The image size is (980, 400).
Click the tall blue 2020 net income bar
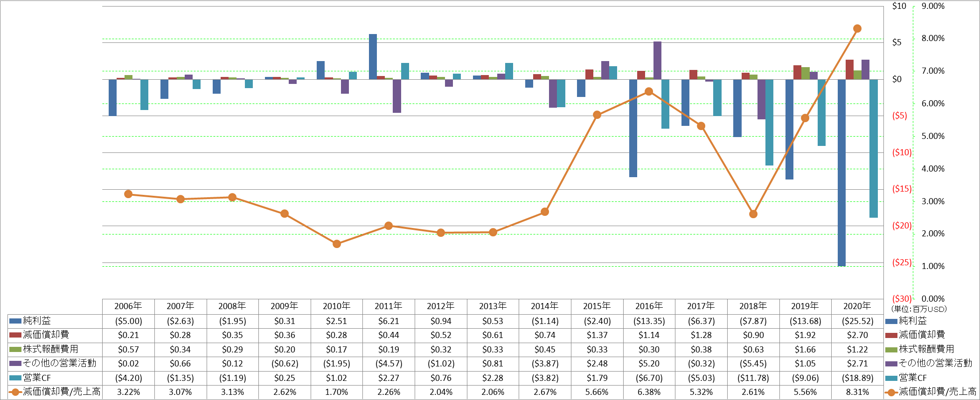pos(841,172)
